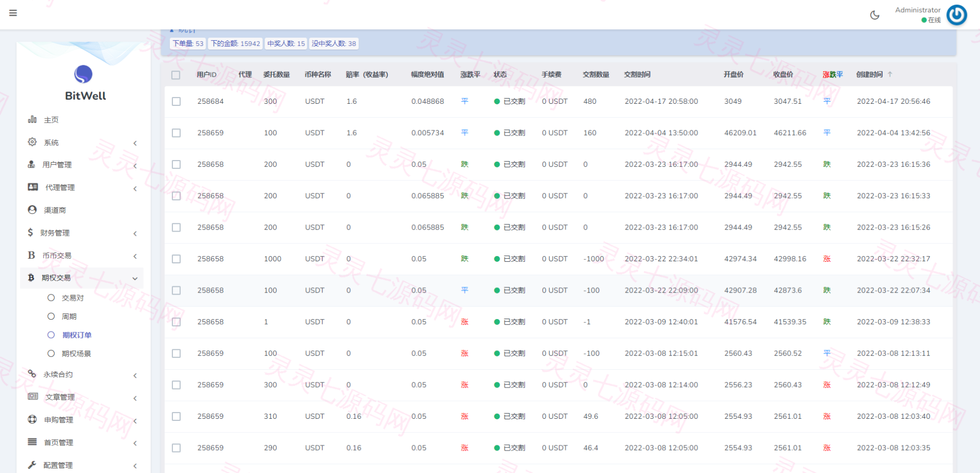This screenshot has width=980, height=473.
Task: Sort by 创建时间 arrow icon
Action: tap(890, 74)
